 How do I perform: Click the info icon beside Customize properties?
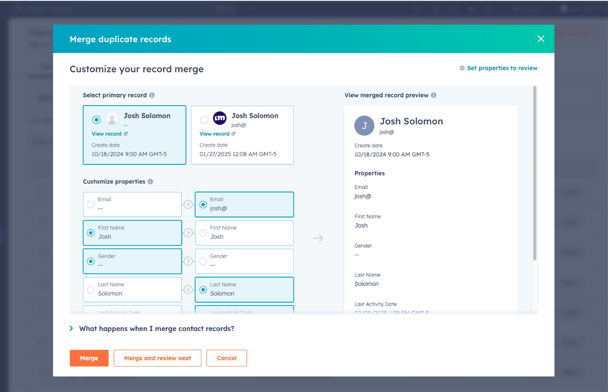(x=150, y=181)
